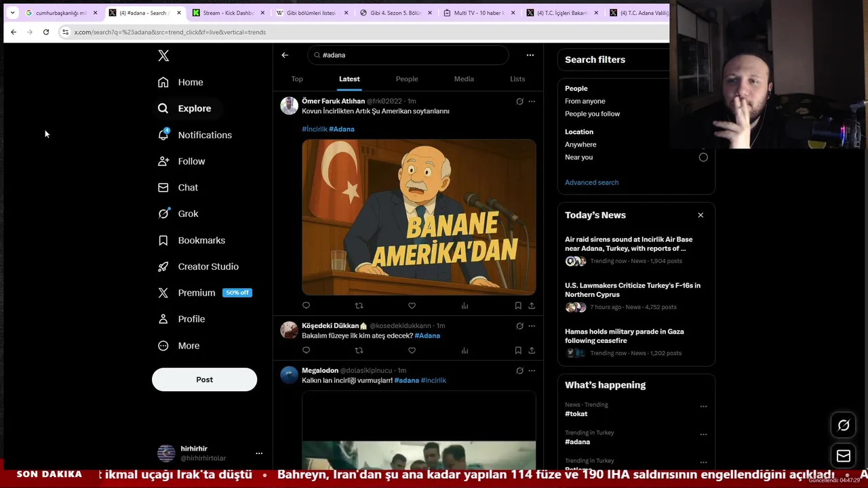The image size is (868, 488).
Task: Switch to Gibi bölümleri listesi tab
Action: [311, 13]
